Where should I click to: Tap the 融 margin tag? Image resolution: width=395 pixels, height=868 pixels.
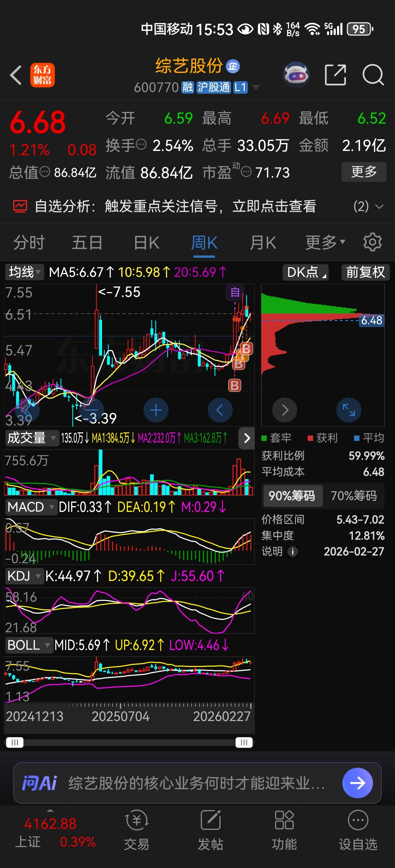click(x=188, y=87)
